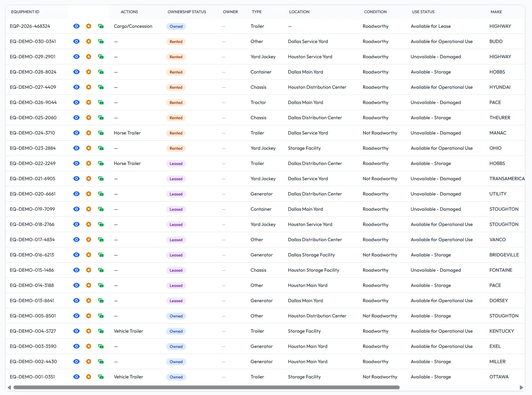The height and width of the screenshot is (395, 532).
Task: Open the orange gear icon for EQ-DEMO-030-0341
Action: (x=89, y=41)
